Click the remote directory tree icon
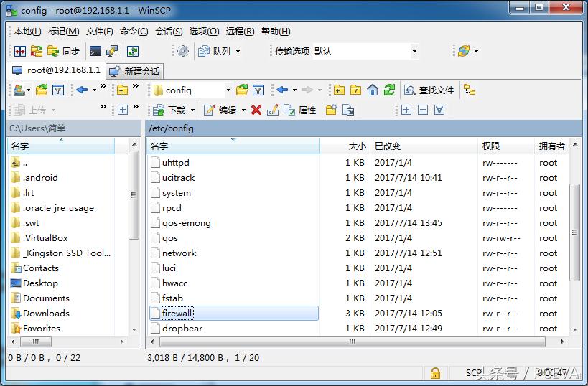This screenshot has height=386, width=588. click(470, 90)
